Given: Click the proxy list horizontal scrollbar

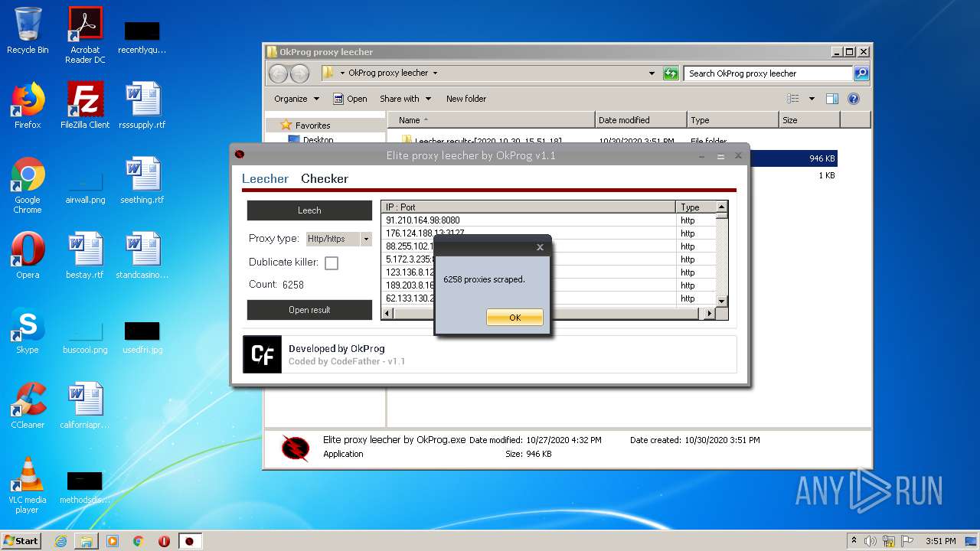Looking at the screenshot, I should [x=548, y=313].
